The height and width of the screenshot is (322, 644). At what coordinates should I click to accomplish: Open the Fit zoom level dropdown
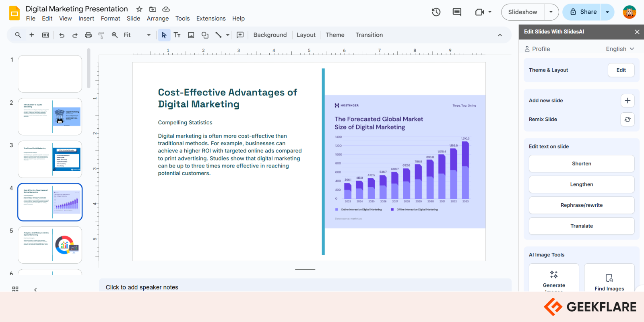click(137, 35)
